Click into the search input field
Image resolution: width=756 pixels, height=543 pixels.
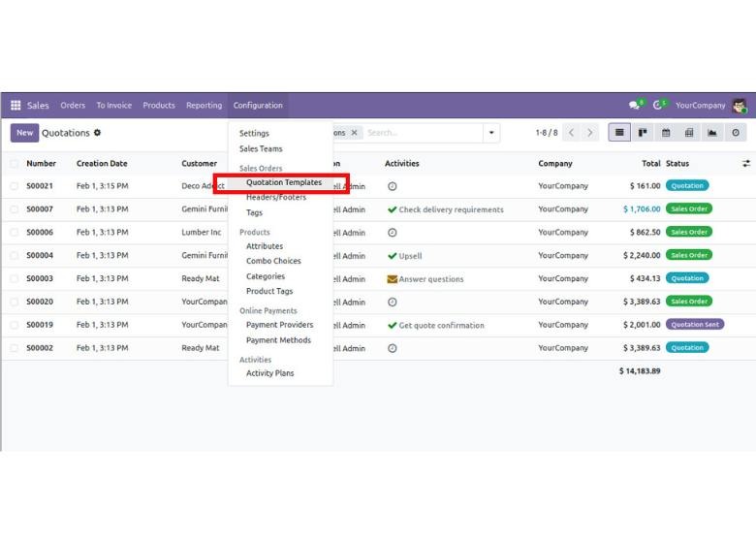pos(422,133)
